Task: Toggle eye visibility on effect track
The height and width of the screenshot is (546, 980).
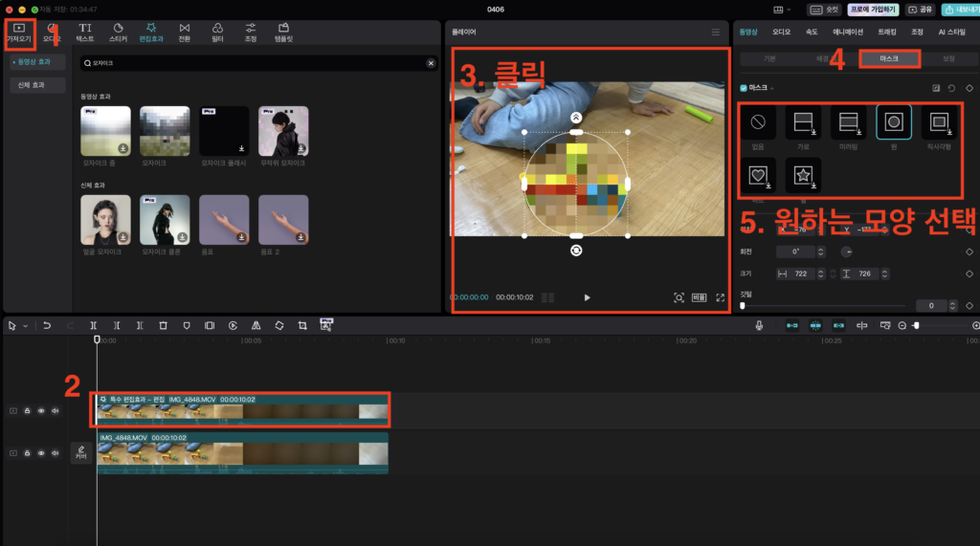Action: point(41,410)
